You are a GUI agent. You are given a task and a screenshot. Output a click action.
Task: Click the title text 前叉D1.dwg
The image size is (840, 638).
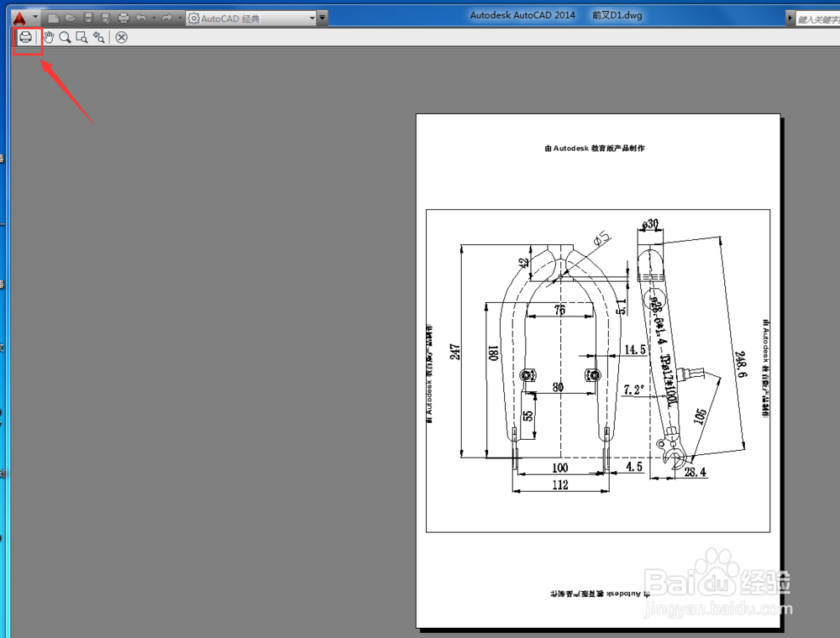pyautogui.click(x=617, y=15)
